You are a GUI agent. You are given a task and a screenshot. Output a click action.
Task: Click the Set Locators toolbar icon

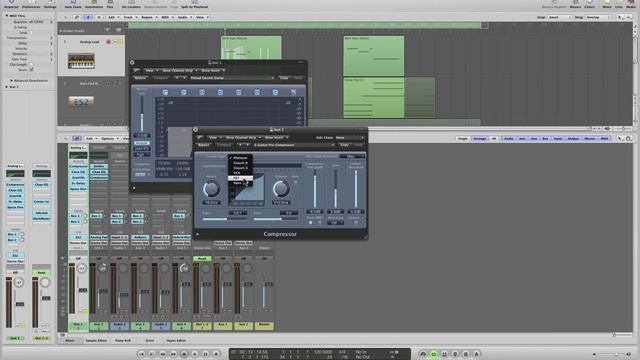(131, 4)
